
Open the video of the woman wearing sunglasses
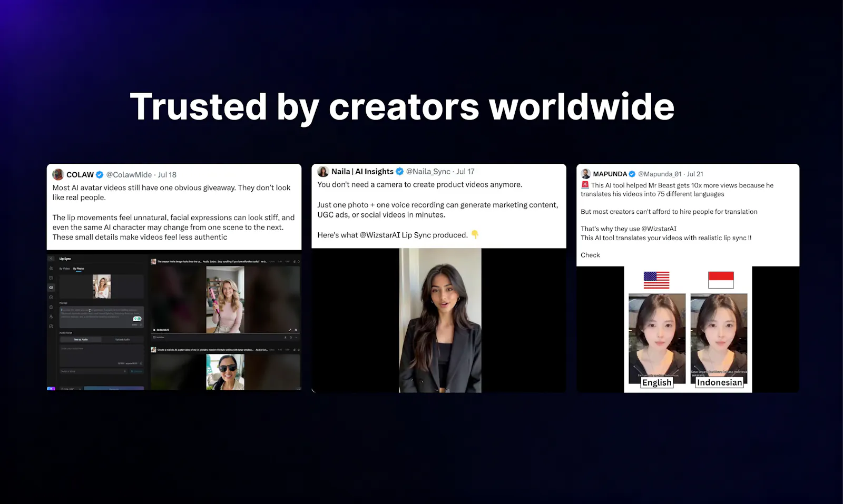pyautogui.click(x=226, y=372)
